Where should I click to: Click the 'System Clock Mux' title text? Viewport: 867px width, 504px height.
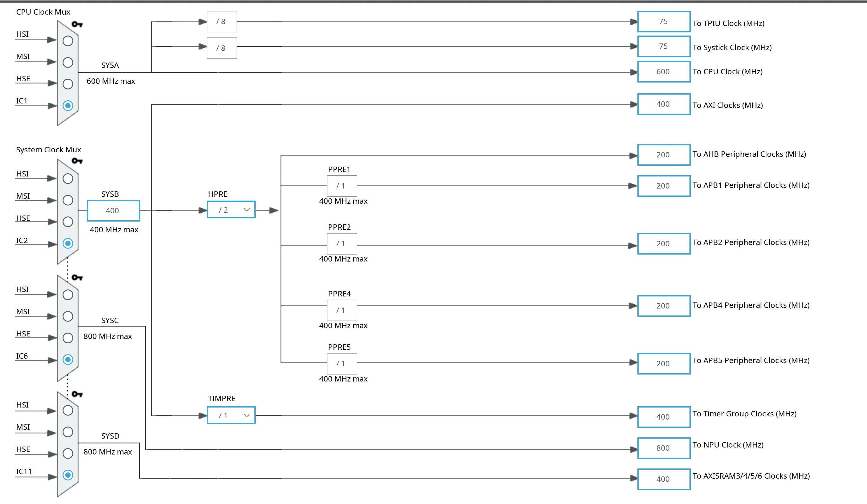tap(49, 150)
